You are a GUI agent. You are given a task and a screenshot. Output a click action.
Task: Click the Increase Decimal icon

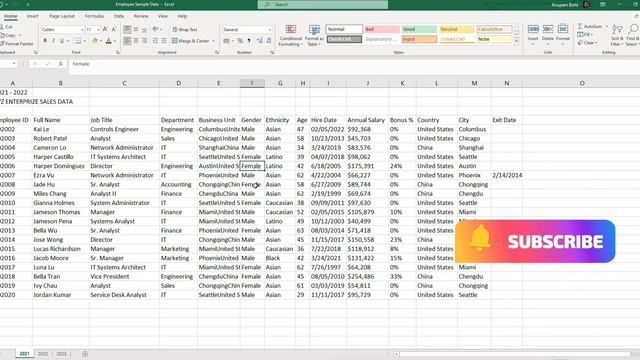coord(260,41)
